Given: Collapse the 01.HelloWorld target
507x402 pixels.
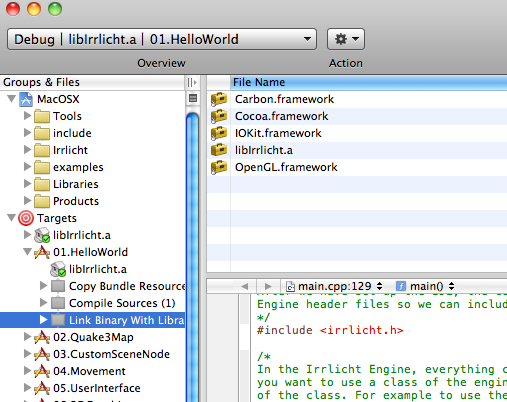Looking at the screenshot, I should (28, 252).
